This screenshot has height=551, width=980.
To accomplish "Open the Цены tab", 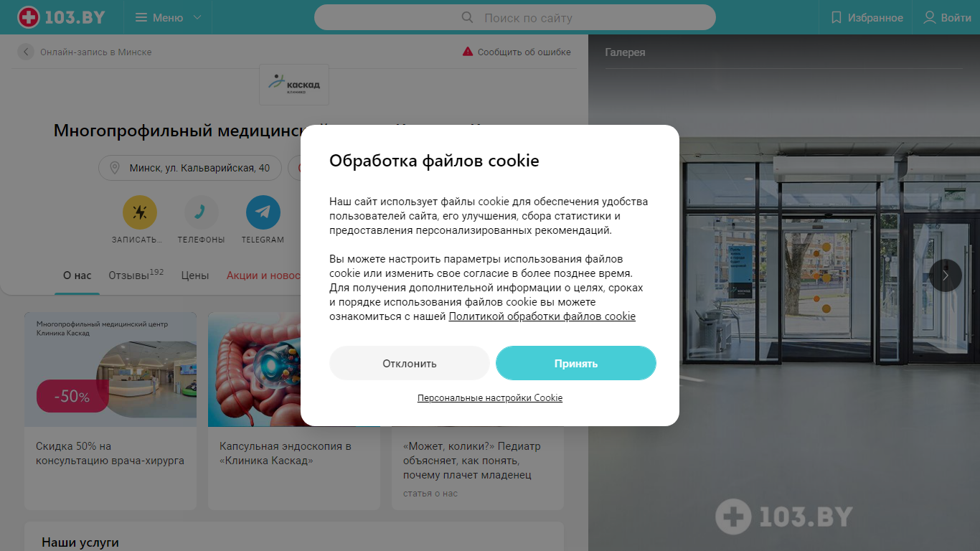I will (x=195, y=275).
